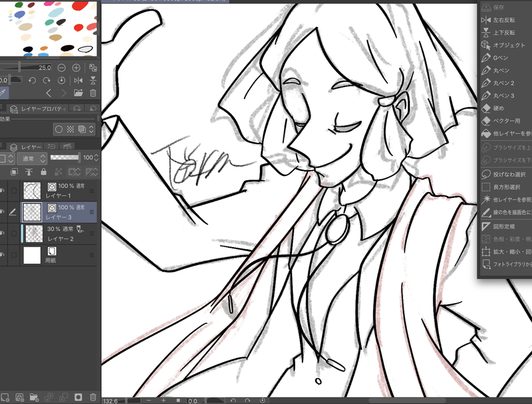Click the new vector layer icon
The image size is (532, 404).
(x=19, y=397)
